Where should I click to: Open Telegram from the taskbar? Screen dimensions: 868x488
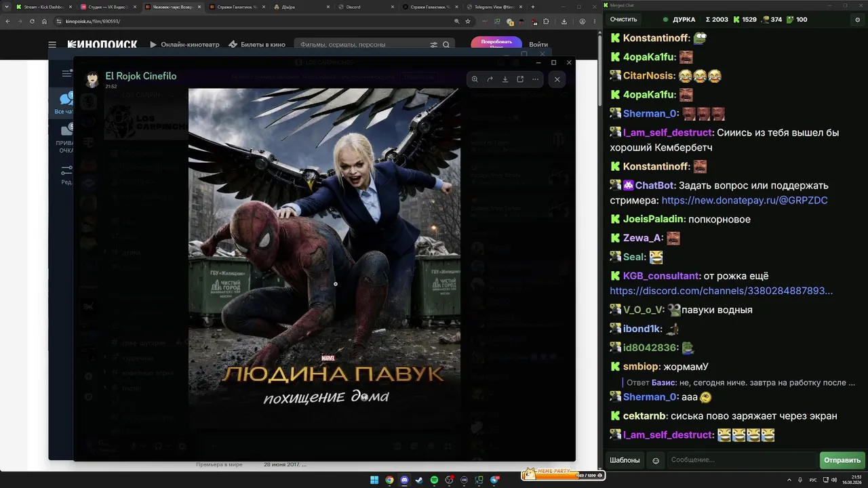494,481
